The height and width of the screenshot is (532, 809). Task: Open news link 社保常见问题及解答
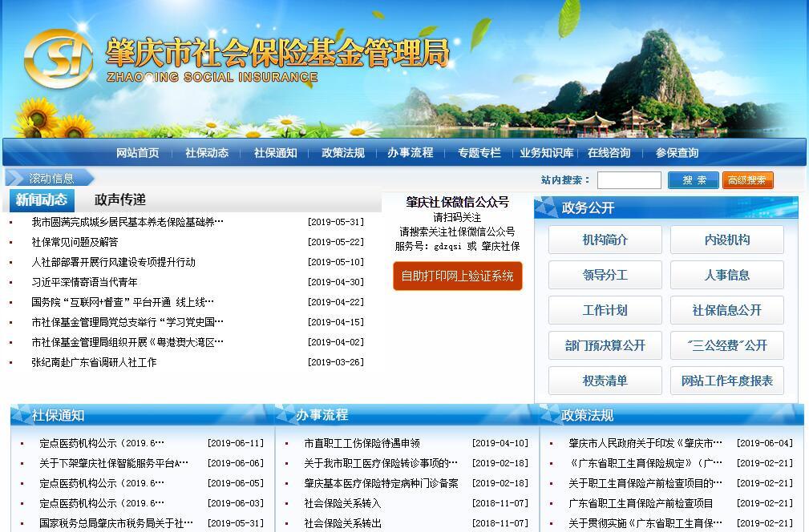75,242
